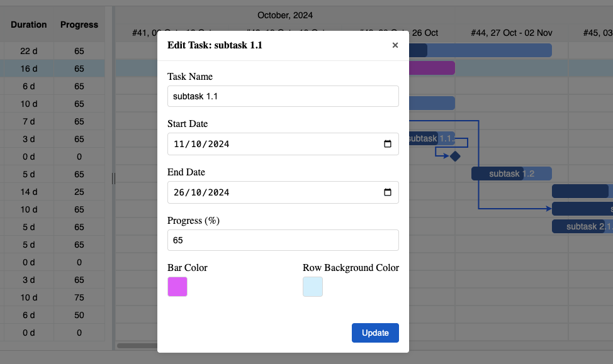The image size is (613, 364).
Task: Select the 22 d duration cell
Action: point(28,51)
